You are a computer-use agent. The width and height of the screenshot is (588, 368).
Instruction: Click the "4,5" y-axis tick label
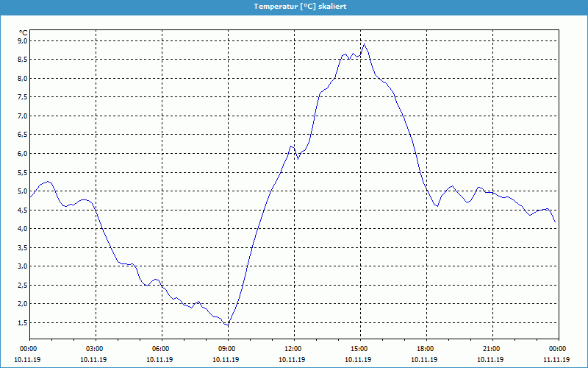(23, 210)
